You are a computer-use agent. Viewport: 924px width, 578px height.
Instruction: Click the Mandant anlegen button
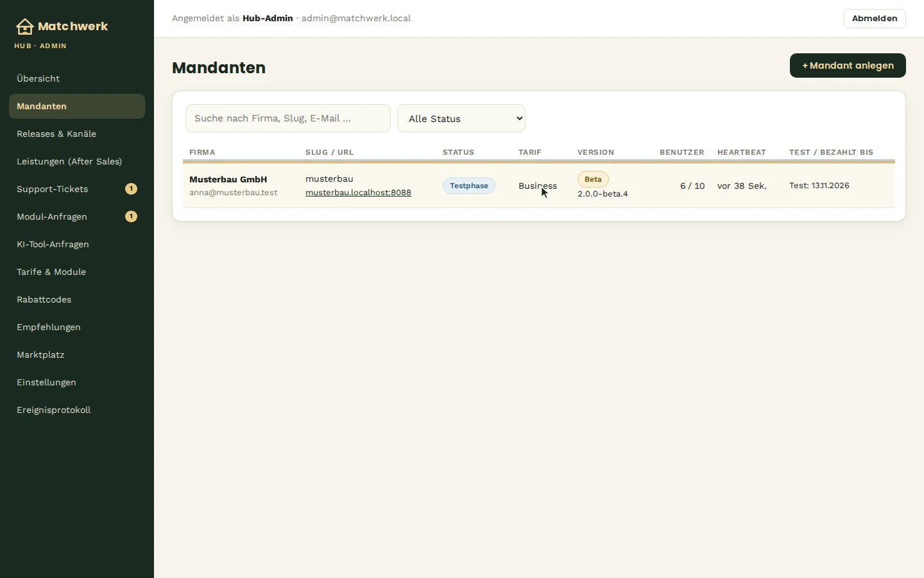point(848,66)
